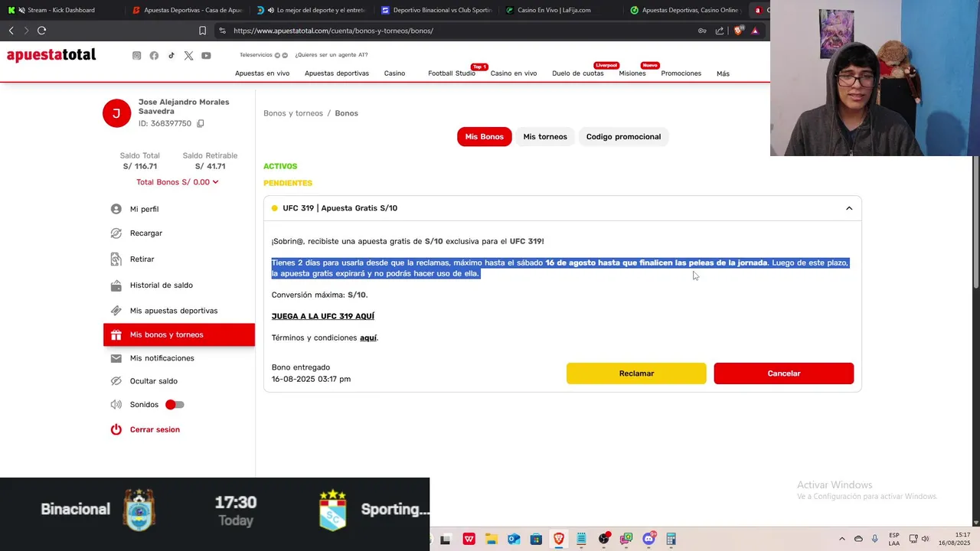Switch to the Casino En Vivo | LaFija.com tab

tap(559, 10)
